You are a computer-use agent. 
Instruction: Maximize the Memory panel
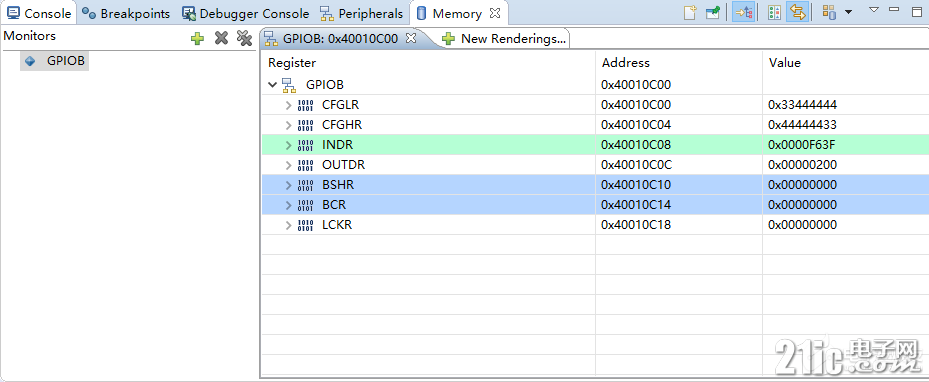(x=917, y=11)
